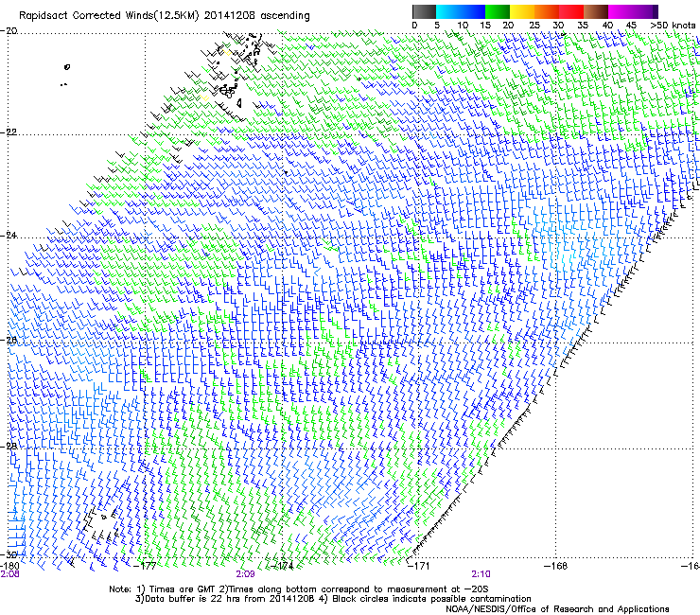Click the blue 10-15 knots legend color

click(x=473, y=11)
